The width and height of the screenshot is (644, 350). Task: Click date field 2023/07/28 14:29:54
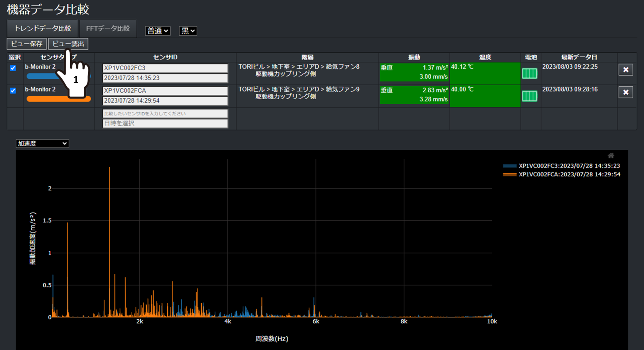click(x=165, y=101)
